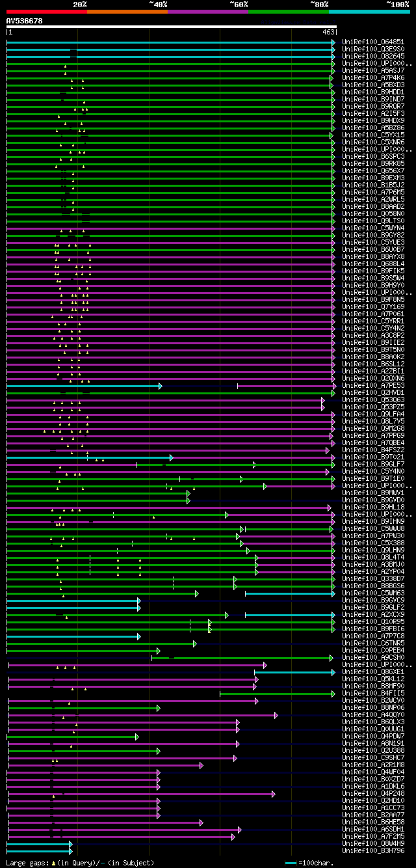Image resolution: width=416 pixels, height=868 pixels.
Task: View entry UniRef100_B6U0B7
Action: 374,249
